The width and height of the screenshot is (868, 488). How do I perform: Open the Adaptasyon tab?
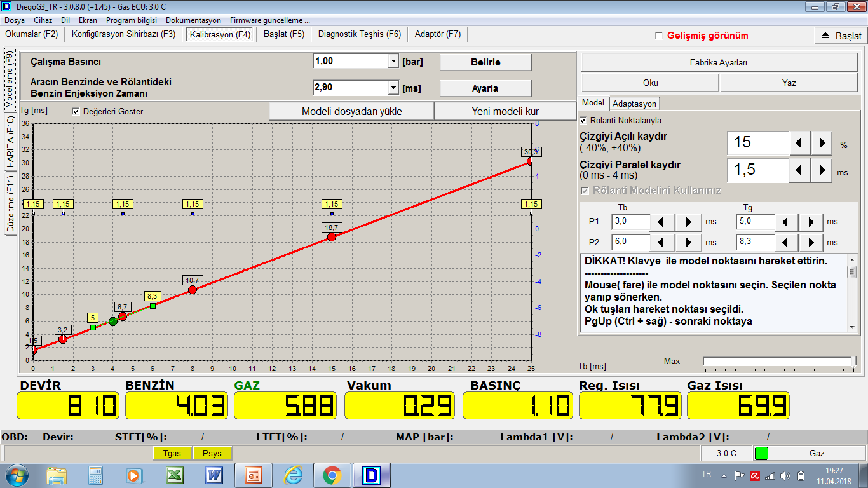634,104
